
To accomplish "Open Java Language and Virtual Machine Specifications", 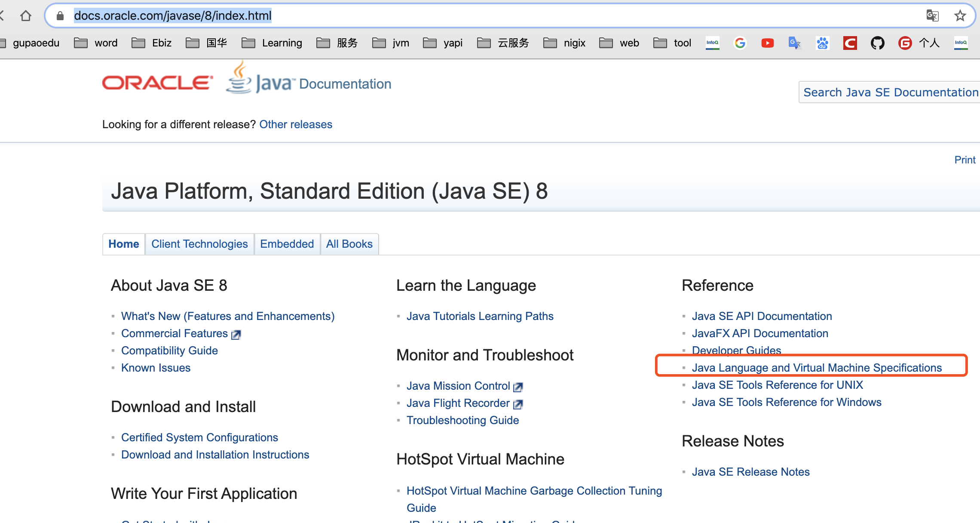I will pyautogui.click(x=817, y=368).
